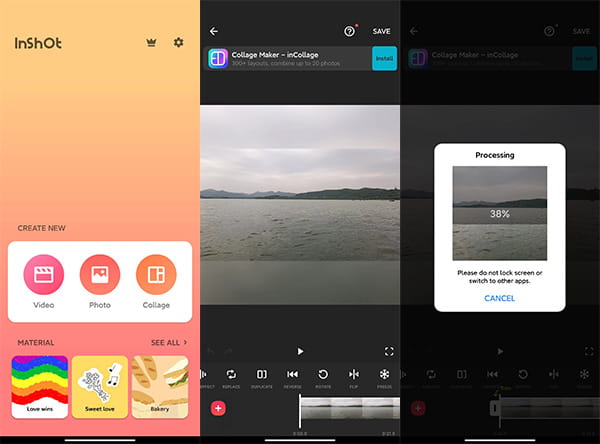Select the Freeze tool
Image resolution: width=600 pixels, height=444 pixels.
pos(384,378)
